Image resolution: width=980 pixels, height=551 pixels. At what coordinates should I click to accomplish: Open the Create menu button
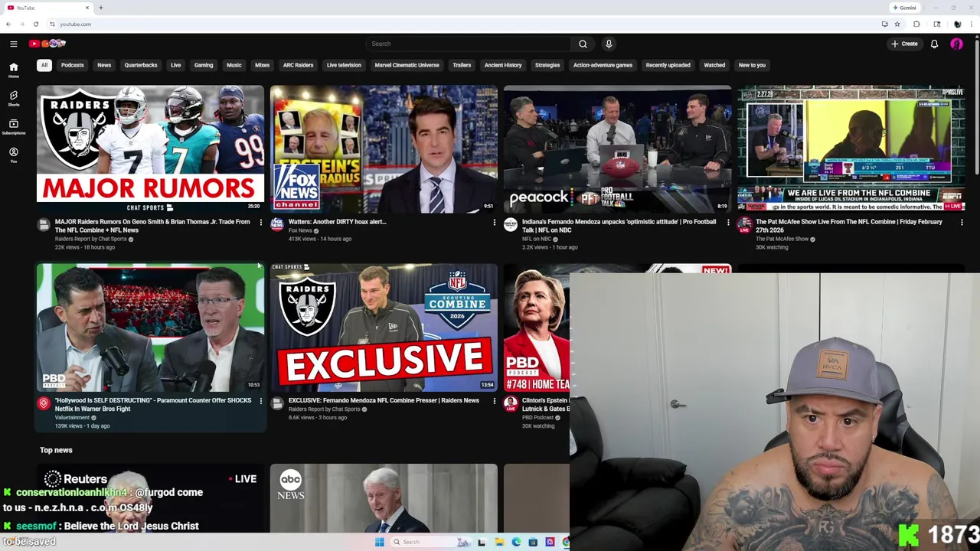(x=904, y=44)
